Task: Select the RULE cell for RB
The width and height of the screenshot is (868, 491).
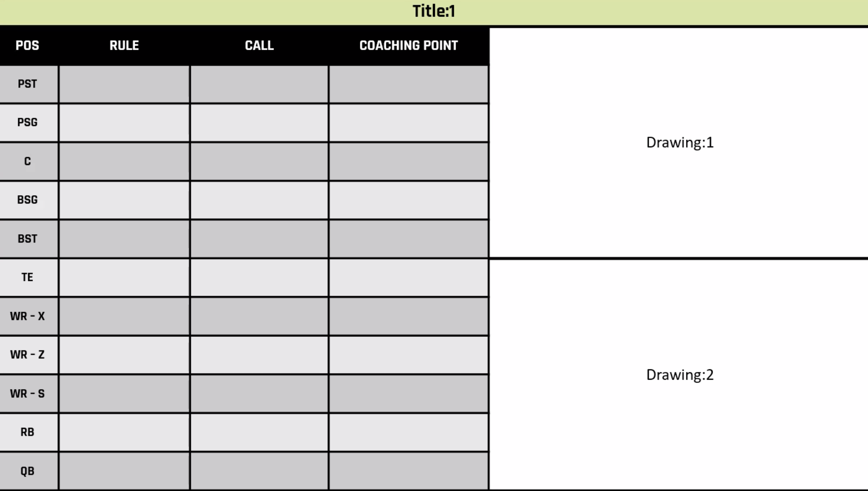Action: [x=124, y=432]
